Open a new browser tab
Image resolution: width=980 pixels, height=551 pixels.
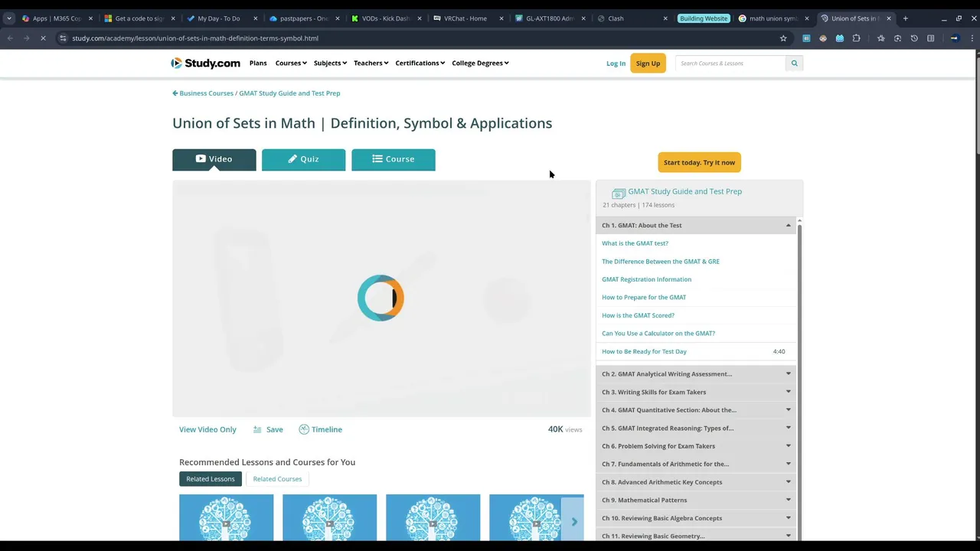point(905,18)
